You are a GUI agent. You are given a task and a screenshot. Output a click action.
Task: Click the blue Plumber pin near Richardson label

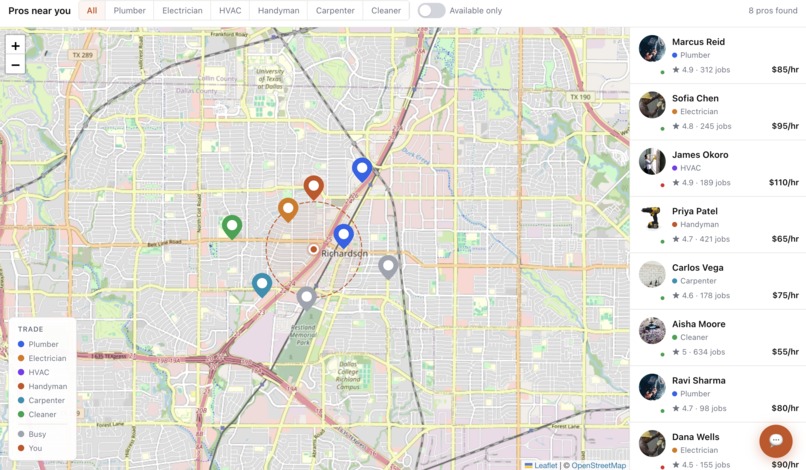point(343,236)
